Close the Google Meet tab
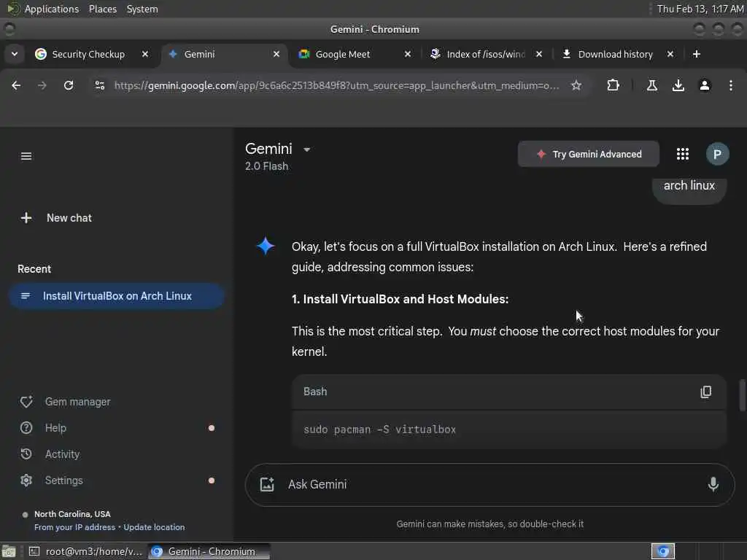 coord(407,54)
